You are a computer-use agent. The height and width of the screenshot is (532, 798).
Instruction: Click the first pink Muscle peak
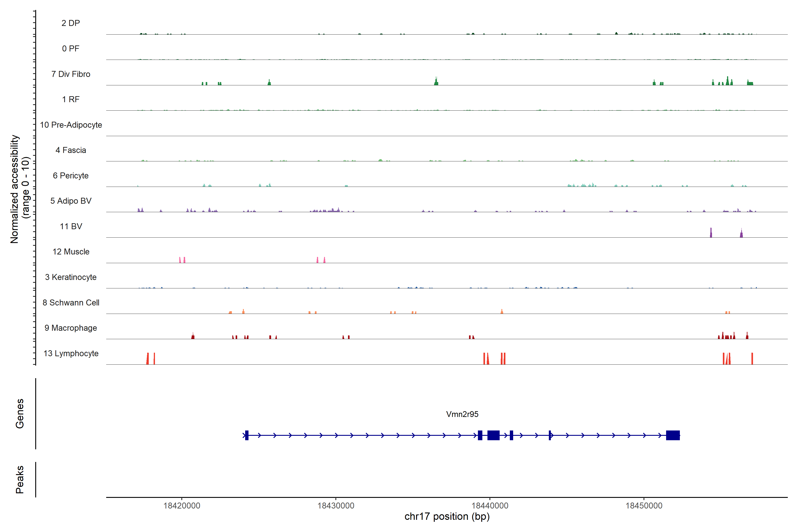click(180, 260)
